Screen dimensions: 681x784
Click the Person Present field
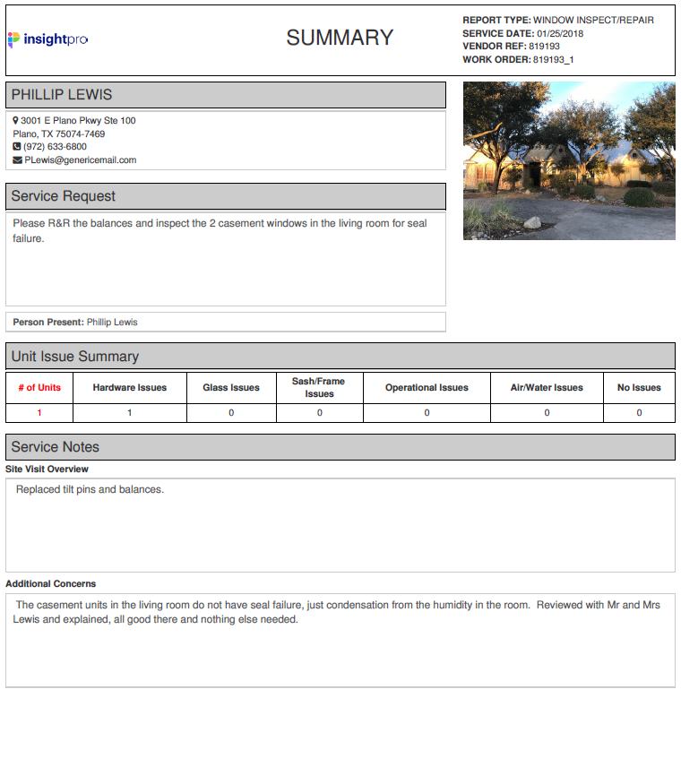(x=226, y=322)
